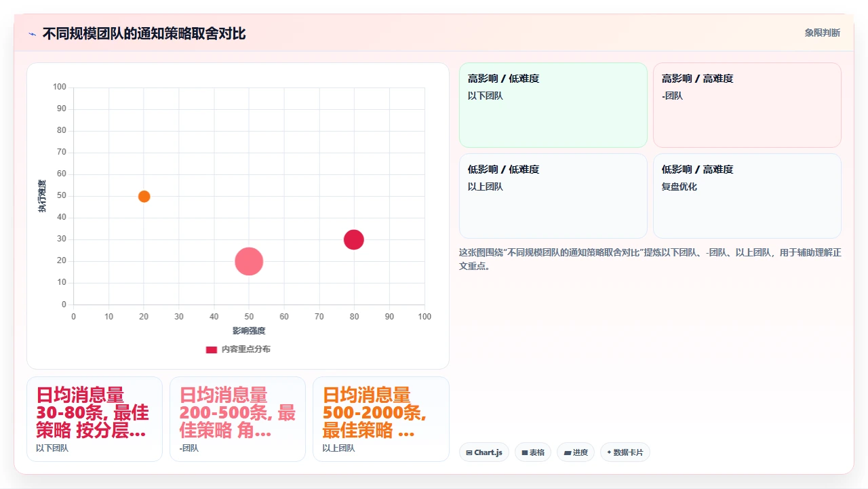Click the 复盘优化 text

tap(679, 187)
